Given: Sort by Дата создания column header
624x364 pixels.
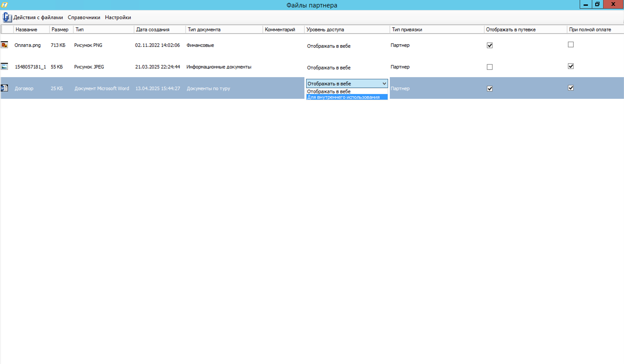Looking at the screenshot, I should pyautogui.click(x=153, y=30).
